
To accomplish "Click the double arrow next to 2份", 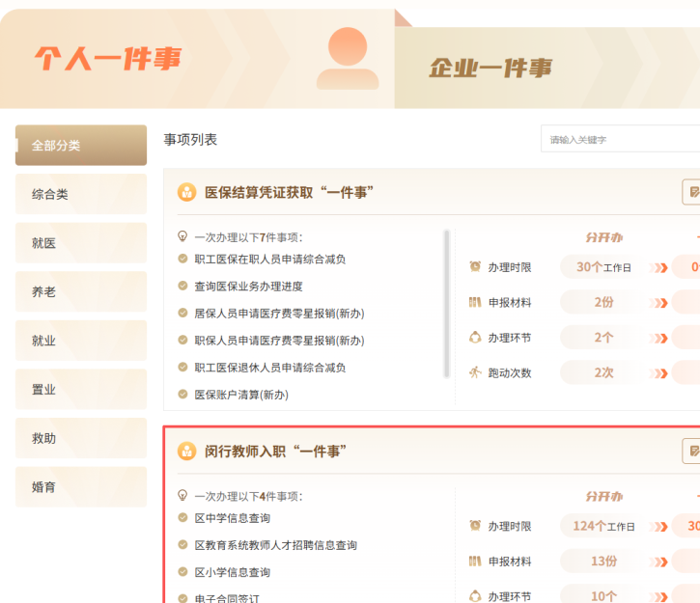I will [659, 303].
